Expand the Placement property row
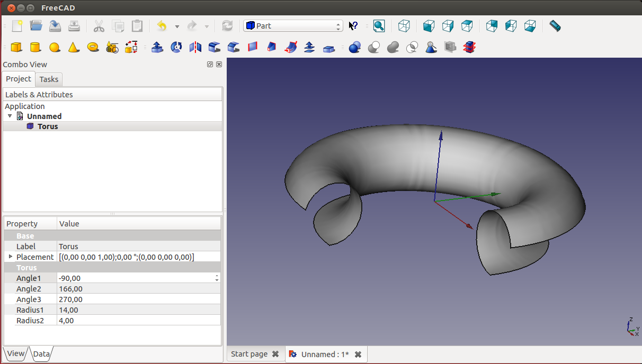This screenshot has height=364, width=642. pyautogui.click(x=10, y=257)
